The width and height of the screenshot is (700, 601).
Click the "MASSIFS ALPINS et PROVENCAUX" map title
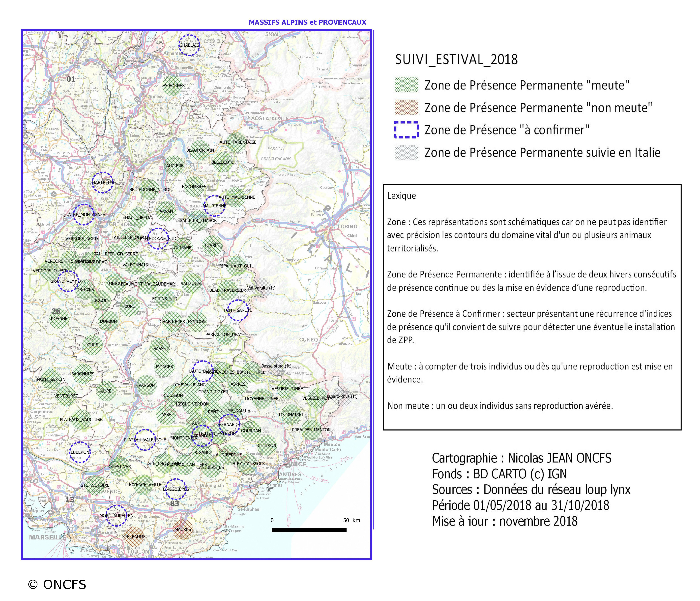307,22
